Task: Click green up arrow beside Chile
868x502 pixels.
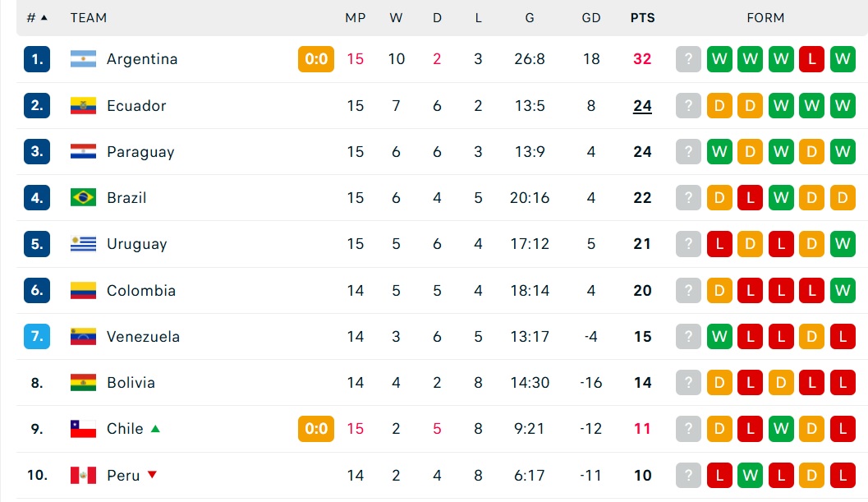Action: [x=155, y=428]
